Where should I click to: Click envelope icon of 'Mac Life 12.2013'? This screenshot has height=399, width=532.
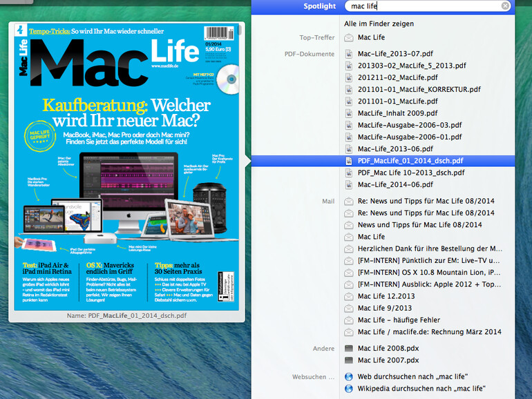(348, 296)
